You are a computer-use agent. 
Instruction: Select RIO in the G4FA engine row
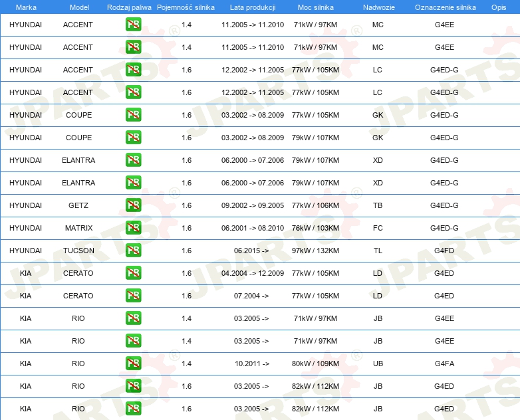[x=78, y=364]
